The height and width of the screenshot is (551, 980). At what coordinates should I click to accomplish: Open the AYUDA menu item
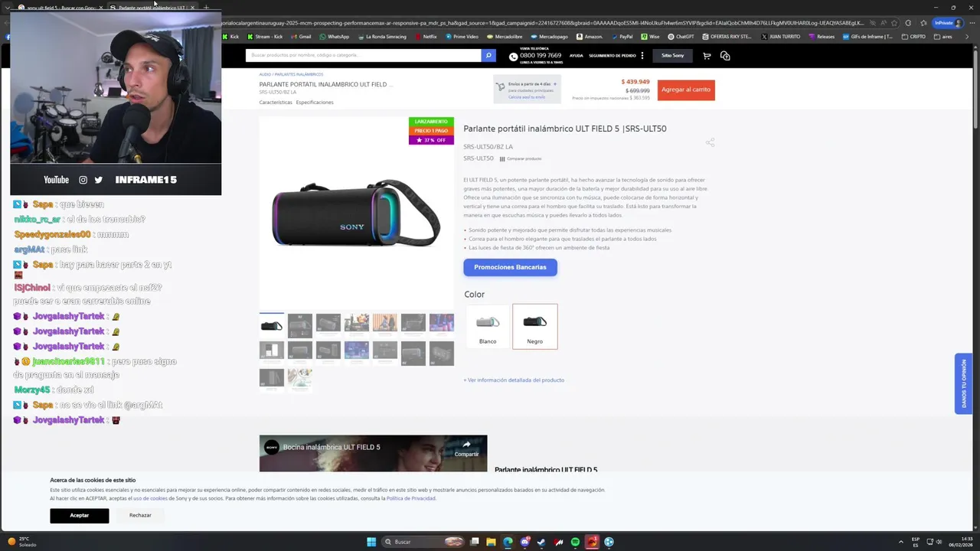[577, 56]
